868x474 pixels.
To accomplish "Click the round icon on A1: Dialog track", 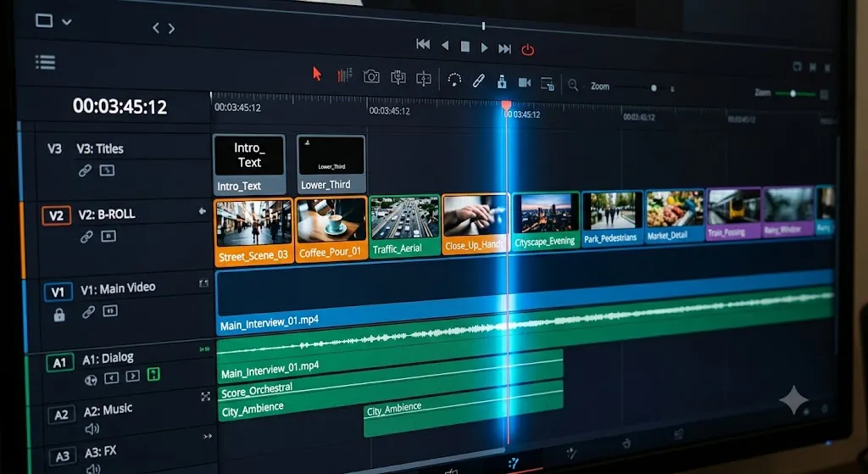I will click(x=91, y=380).
